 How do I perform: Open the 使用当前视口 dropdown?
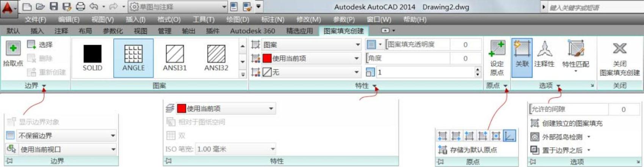click(67, 149)
